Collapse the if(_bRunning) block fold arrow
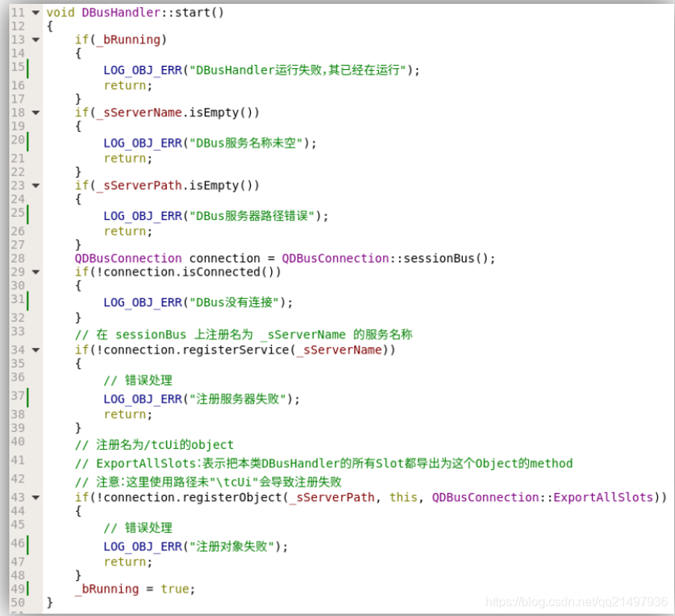The width and height of the screenshot is (675, 616). tap(36, 40)
